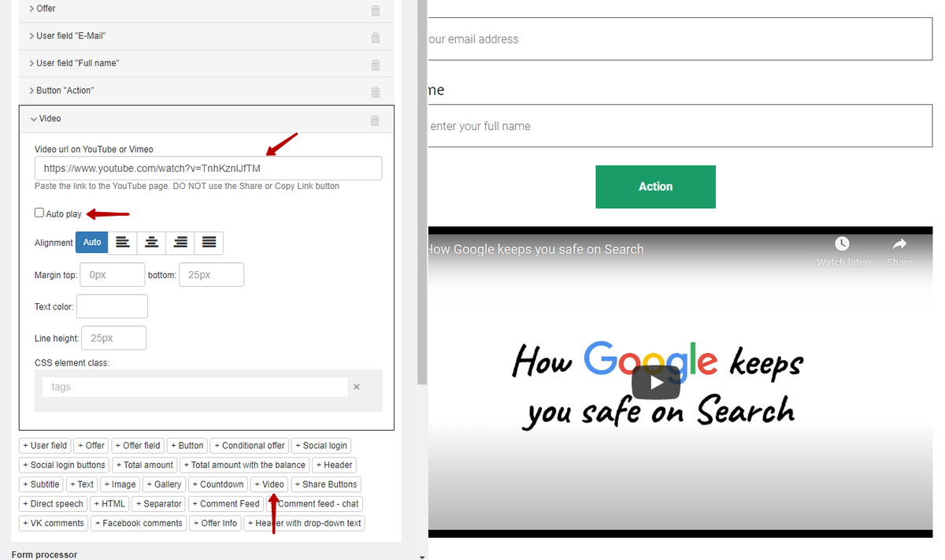This screenshot has height=560, width=945.
Task: Open the video title link in preview
Action: [x=535, y=249]
